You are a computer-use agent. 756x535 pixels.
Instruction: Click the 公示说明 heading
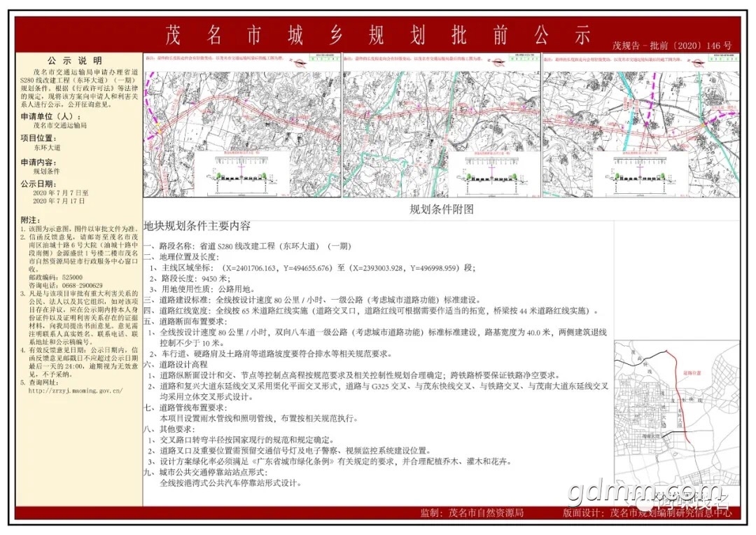pyautogui.click(x=75, y=61)
